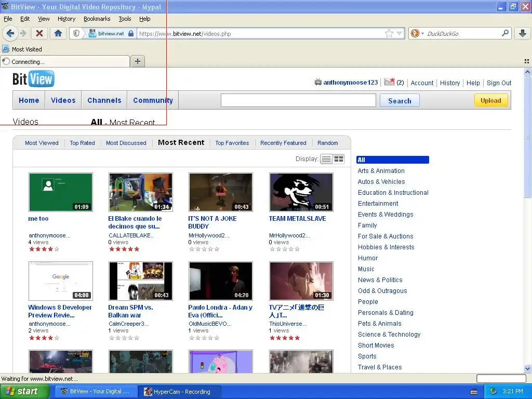Click the list all tabs icon
Viewport: 532px width, 399px height.
point(527,61)
